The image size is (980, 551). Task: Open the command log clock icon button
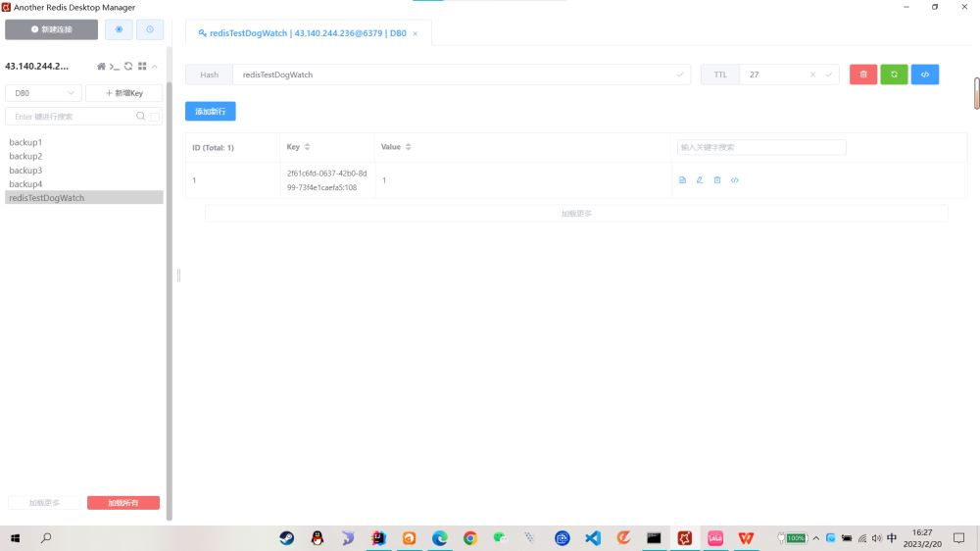coord(150,29)
